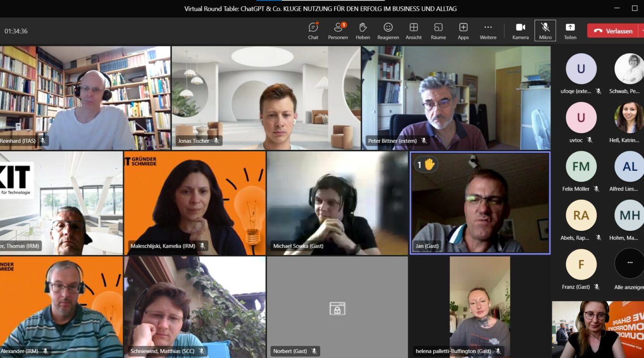Click the muted mic icon beside ufoqe
Screen dimensions: 644x358
tap(598, 91)
